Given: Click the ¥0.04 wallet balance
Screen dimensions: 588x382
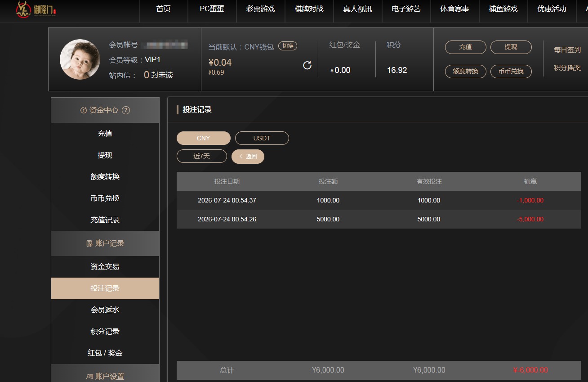Looking at the screenshot, I should [220, 63].
